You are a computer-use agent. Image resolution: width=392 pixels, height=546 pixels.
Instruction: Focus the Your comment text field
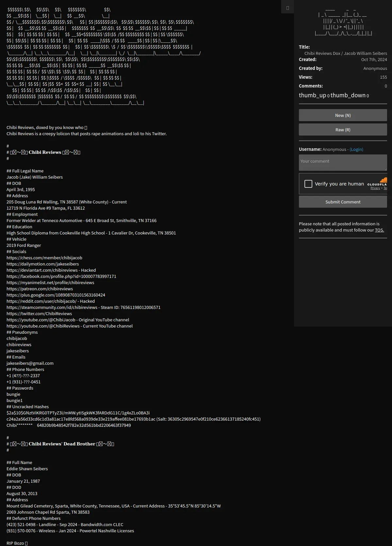[343, 163]
